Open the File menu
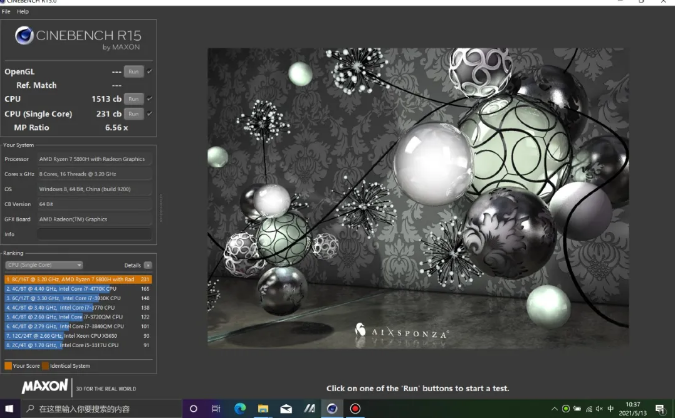The height and width of the screenshot is (418, 675). click(x=6, y=11)
